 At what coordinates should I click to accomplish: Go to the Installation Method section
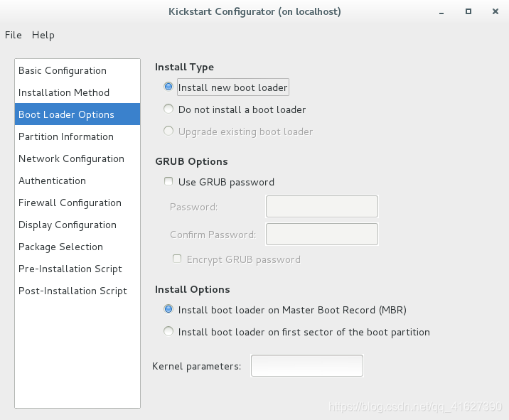pyautogui.click(x=77, y=92)
